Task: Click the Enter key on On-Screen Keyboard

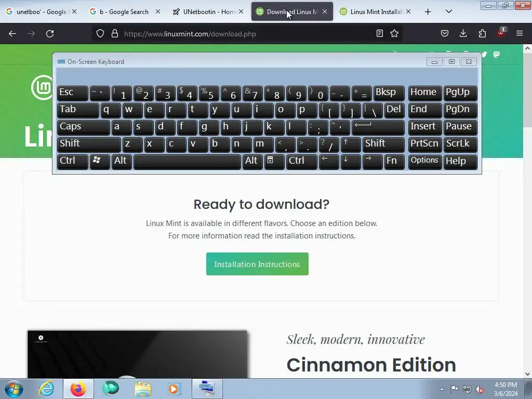Action: (378, 128)
